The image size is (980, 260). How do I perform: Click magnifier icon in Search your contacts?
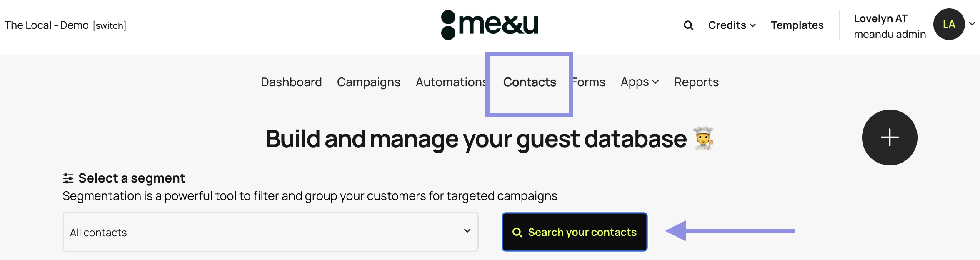517,232
